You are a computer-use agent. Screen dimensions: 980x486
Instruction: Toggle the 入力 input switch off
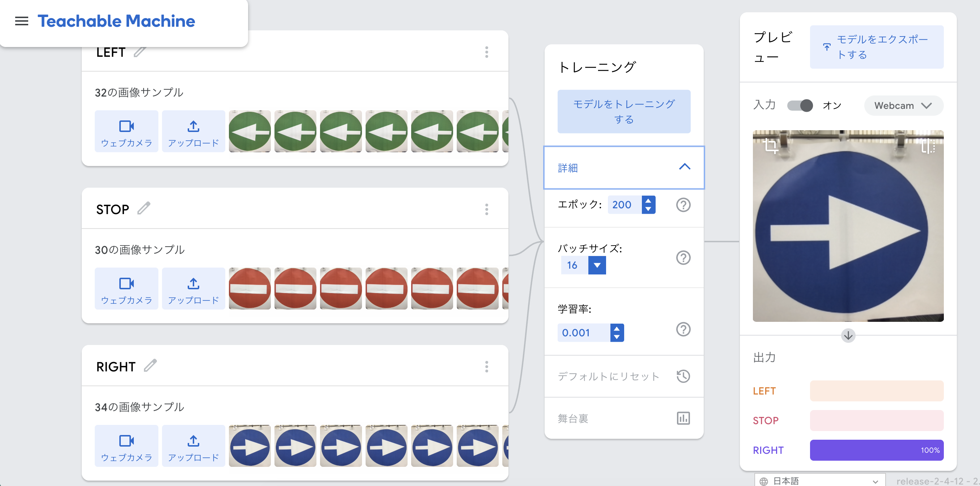(800, 105)
